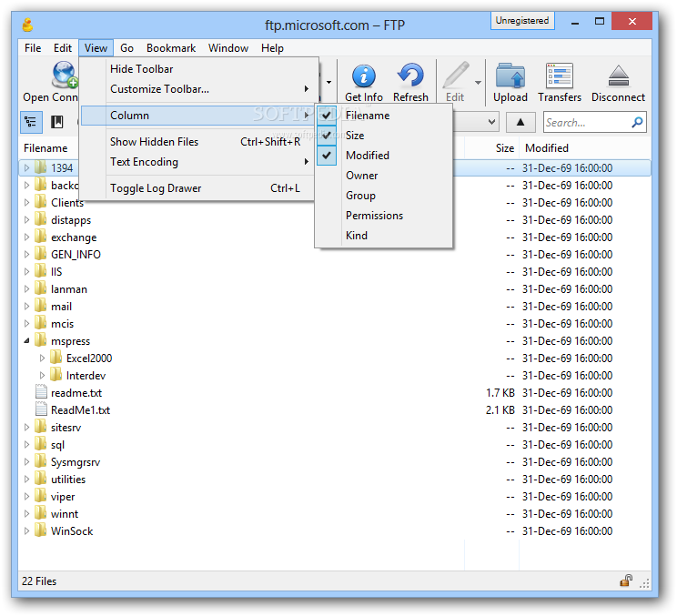Viewport: 677px width, 616px height.
Task: Open the Bookmark menu
Action: click(x=171, y=48)
